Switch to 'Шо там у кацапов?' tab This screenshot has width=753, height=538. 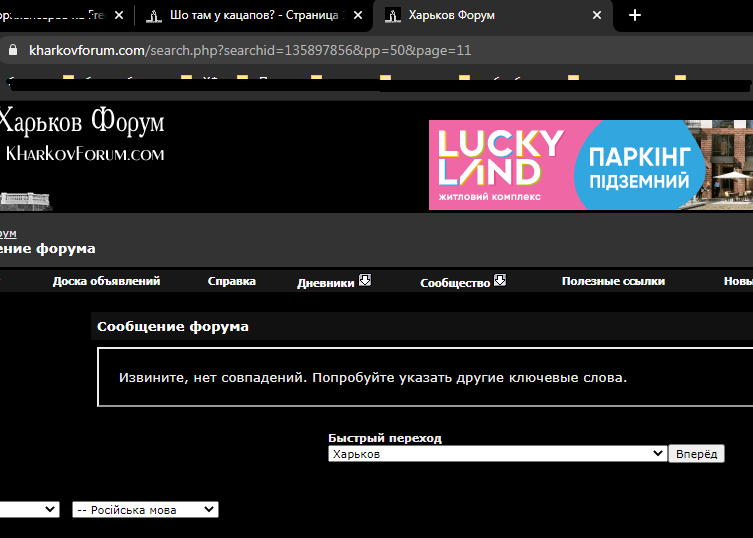click(x=254, y=15)
